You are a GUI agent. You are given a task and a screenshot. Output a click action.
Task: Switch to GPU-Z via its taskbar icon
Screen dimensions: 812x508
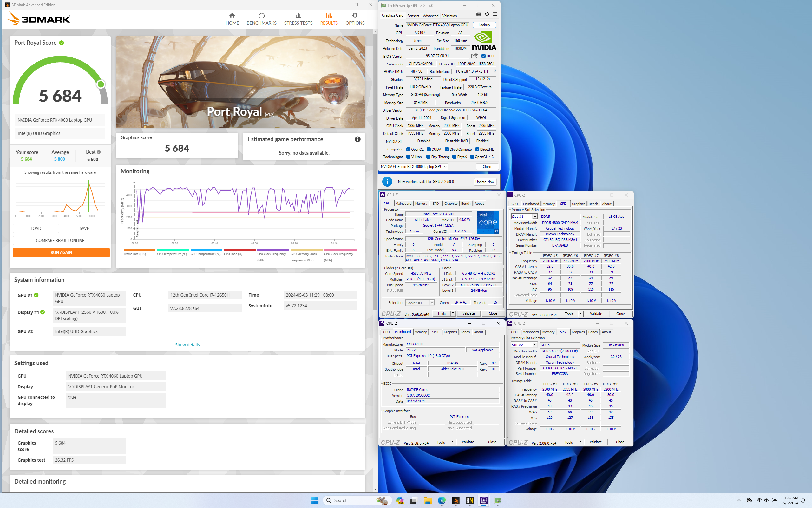coord(498,500)
